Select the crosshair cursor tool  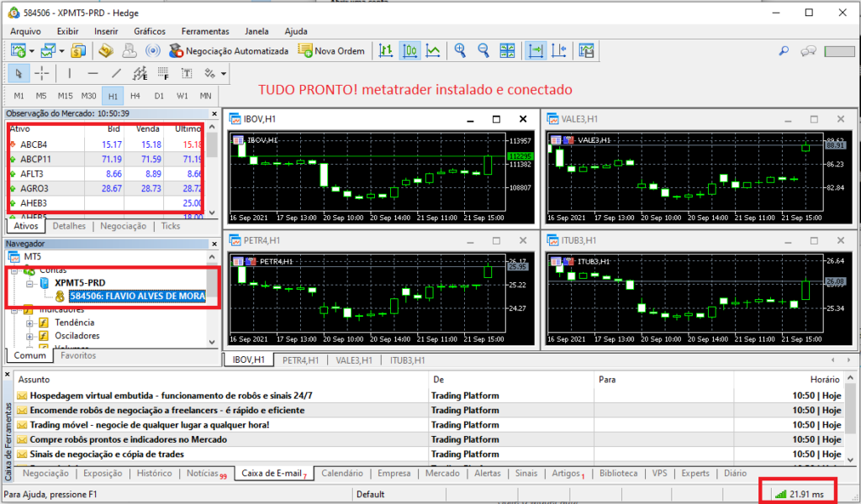(x=40, y=73)
